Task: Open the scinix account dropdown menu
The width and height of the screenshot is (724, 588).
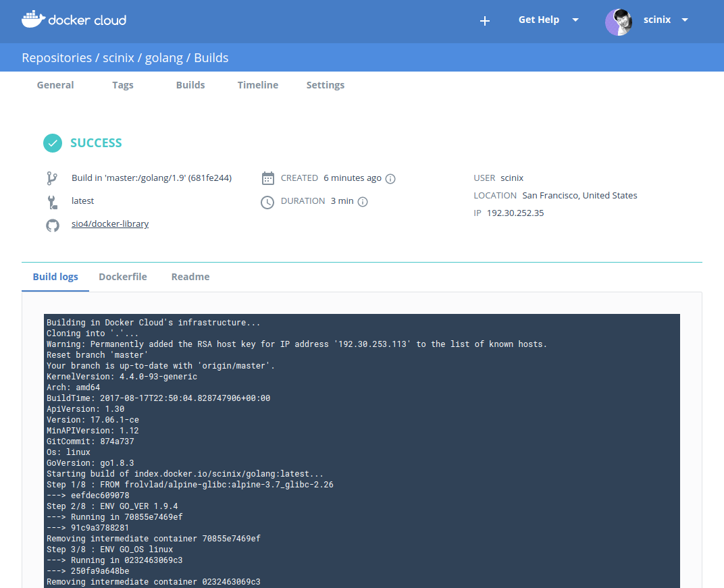Action: point(684,20)
